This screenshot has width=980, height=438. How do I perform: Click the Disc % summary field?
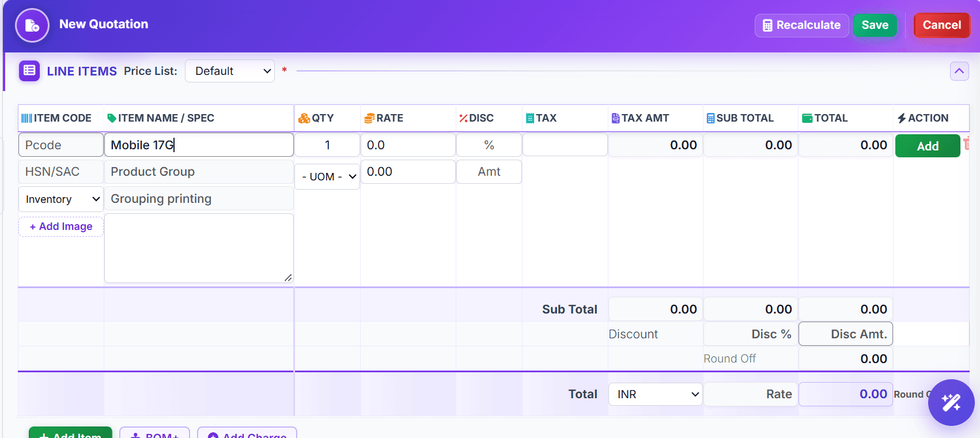tap(750, 334)
